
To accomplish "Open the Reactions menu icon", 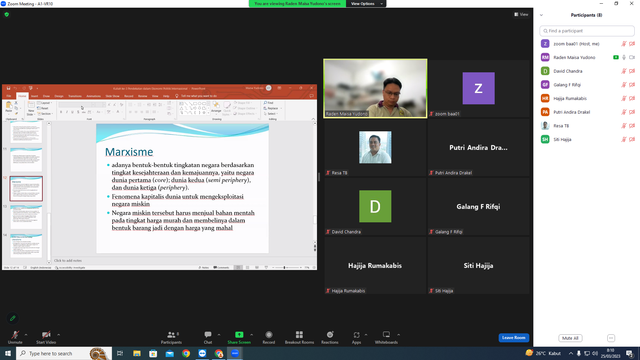I will [330, 335].
